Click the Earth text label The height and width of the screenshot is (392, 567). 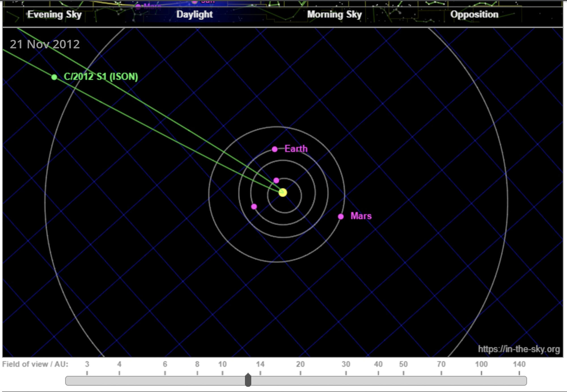coord(296,149)
